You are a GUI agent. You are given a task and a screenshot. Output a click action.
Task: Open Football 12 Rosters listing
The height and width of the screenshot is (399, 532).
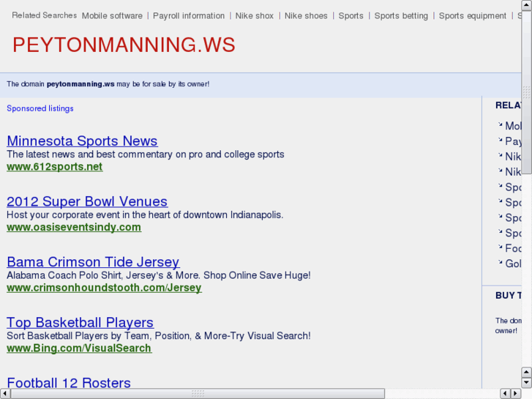[x=69, y=383]
